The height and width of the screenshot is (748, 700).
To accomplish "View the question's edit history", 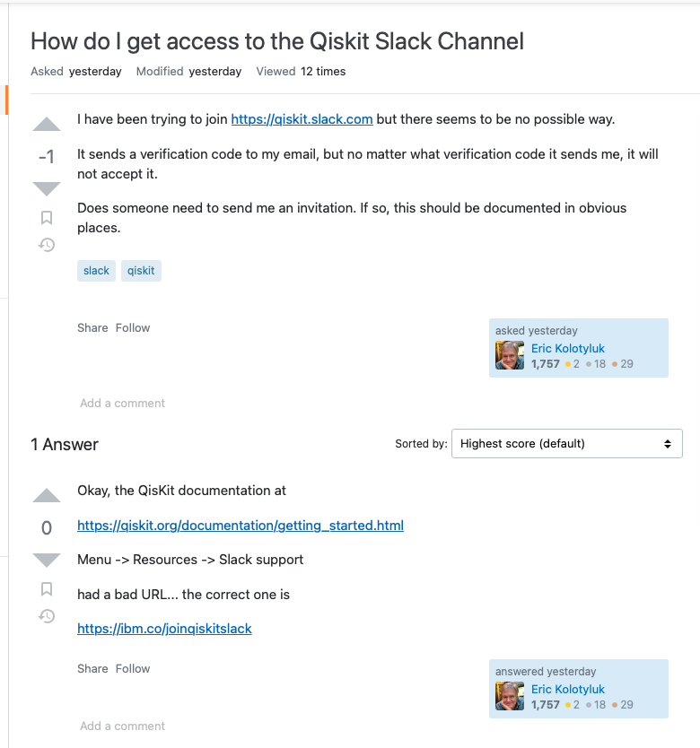I will tap(47, 245).
